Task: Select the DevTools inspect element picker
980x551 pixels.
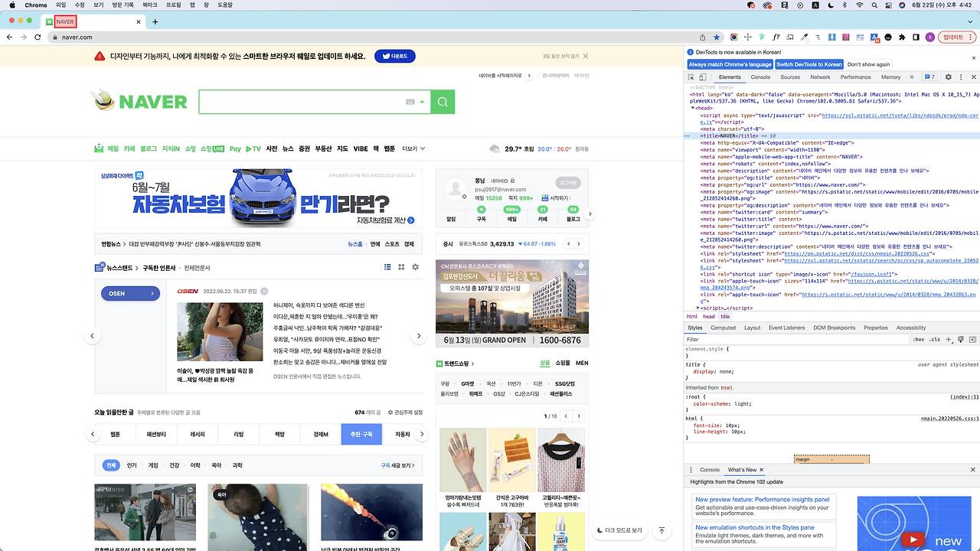Action: [x=691, y=77]
